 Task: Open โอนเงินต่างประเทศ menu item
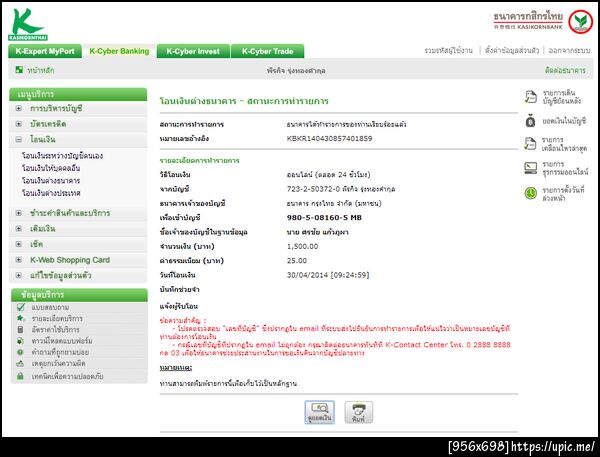pos(51,193)
